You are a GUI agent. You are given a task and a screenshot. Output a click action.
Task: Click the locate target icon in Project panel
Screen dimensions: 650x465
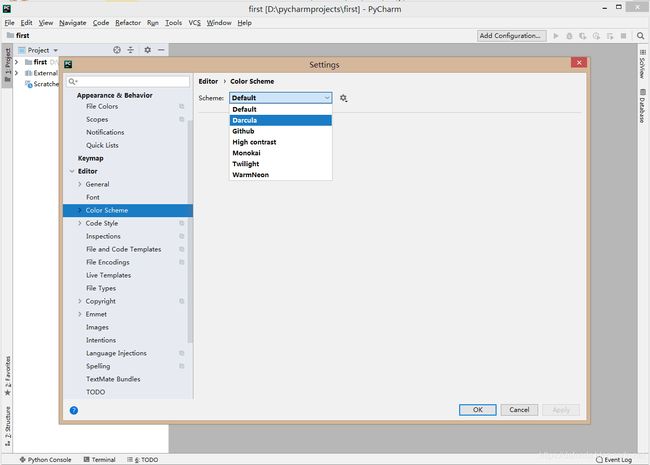(117, 50)
